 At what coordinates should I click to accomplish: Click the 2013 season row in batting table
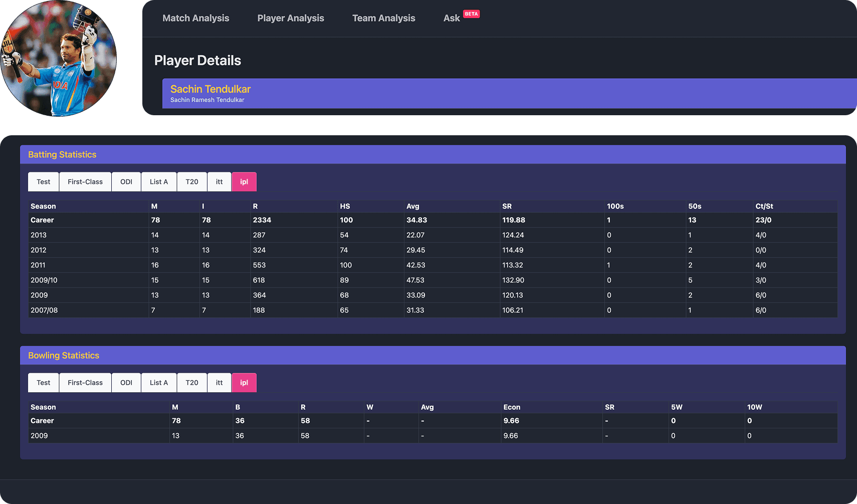[x=433, y=235]
